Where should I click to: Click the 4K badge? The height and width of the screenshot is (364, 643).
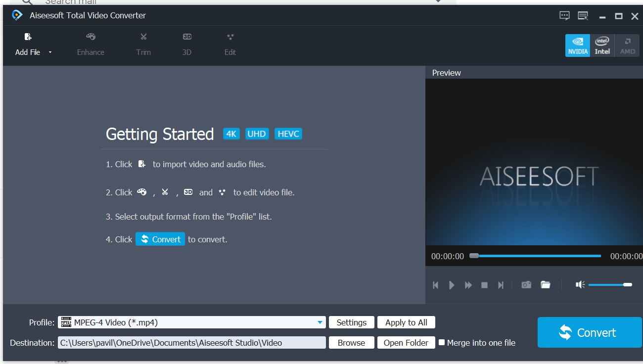[231, 134]
